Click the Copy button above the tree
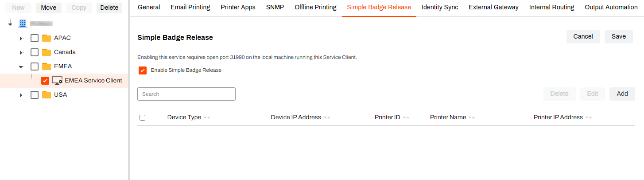This screenshot has height=180, width=644. [79, 8]
